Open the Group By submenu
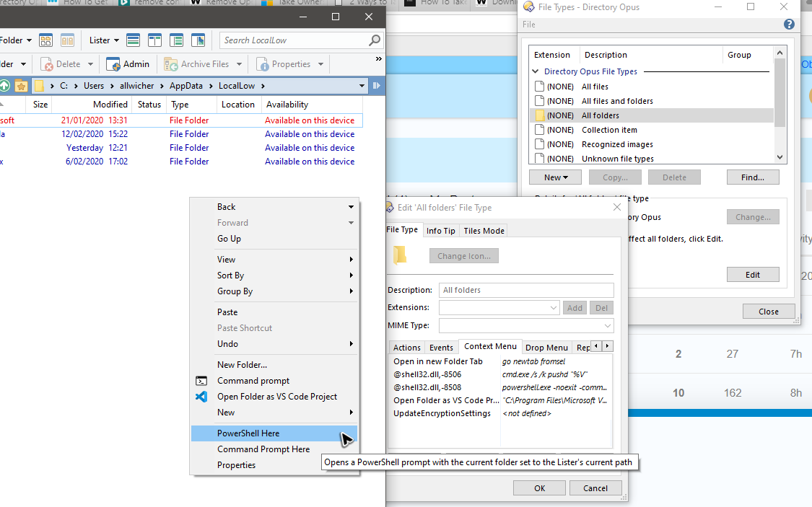 tap(274, 292)
